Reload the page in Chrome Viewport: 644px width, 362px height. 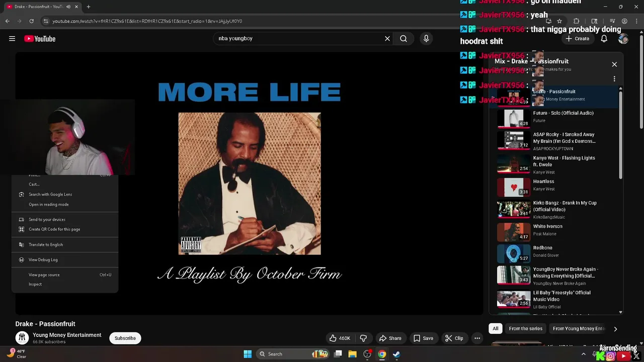[x=31, y=21]
